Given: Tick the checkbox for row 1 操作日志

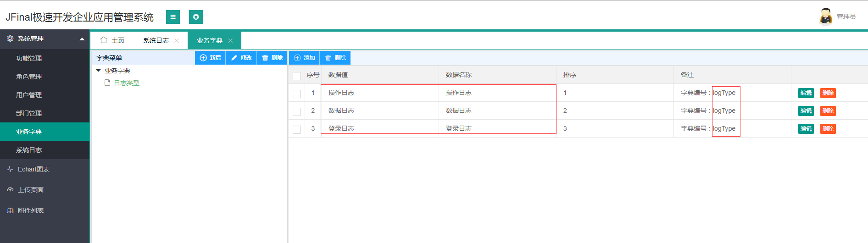Looking at the screenshot, I should tap(297, 94).
